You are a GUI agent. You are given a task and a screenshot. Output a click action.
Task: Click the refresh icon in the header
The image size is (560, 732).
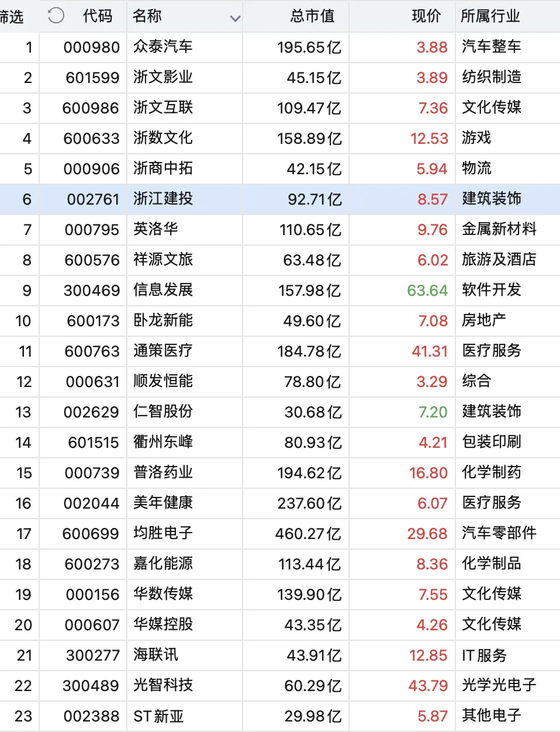click(56, 15)
